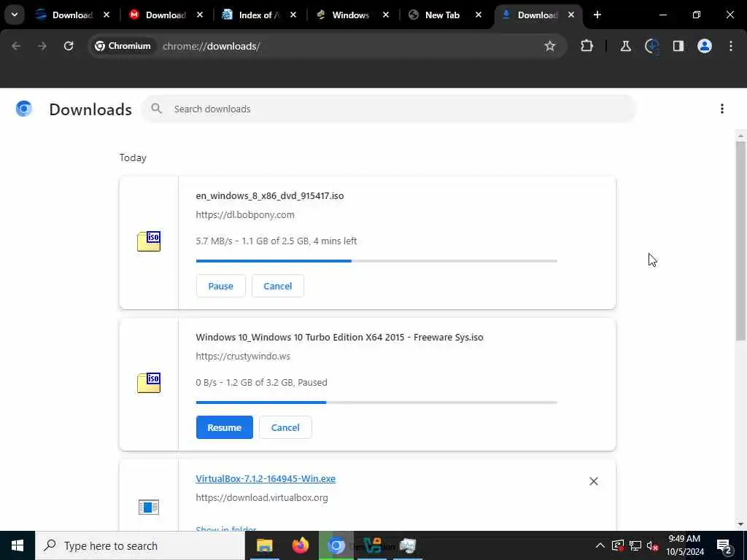Resume the Windows 10 Turbo Edition download
747x560 pixels.
pos(225,427)
